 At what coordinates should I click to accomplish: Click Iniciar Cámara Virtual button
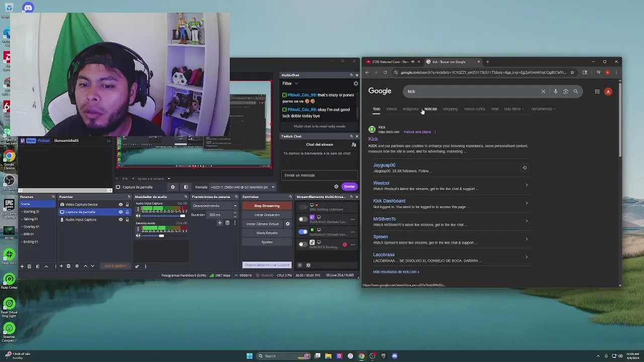coord(263,224)
